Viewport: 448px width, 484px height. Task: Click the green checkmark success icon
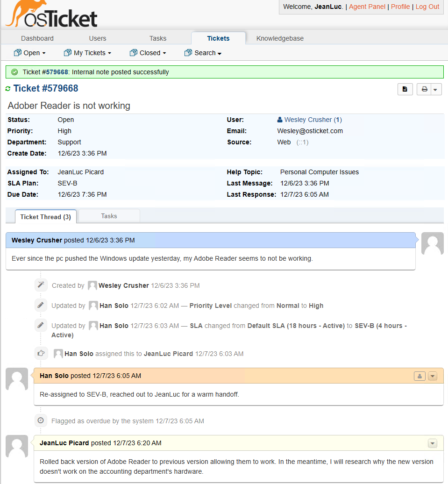click(14, 72)
